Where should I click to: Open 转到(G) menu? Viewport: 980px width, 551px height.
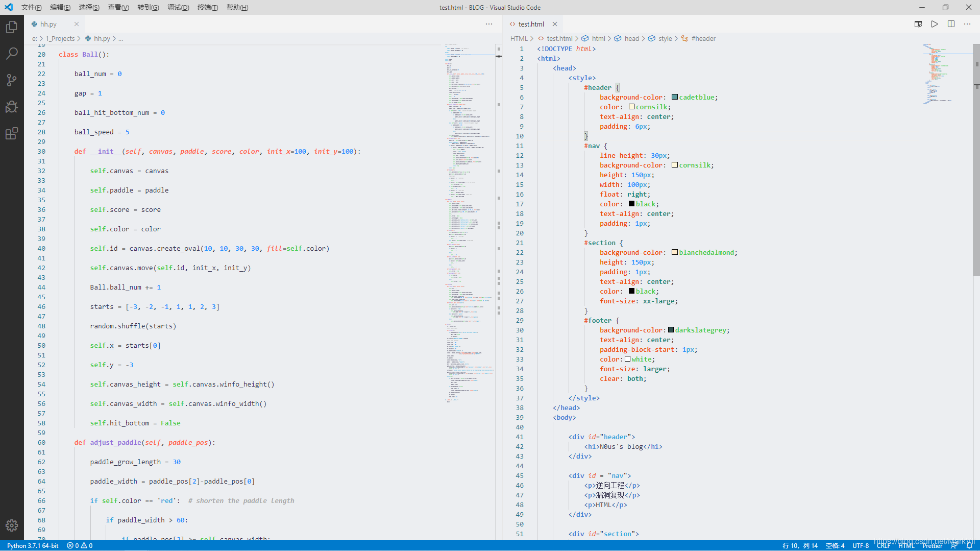click(148, 7)
